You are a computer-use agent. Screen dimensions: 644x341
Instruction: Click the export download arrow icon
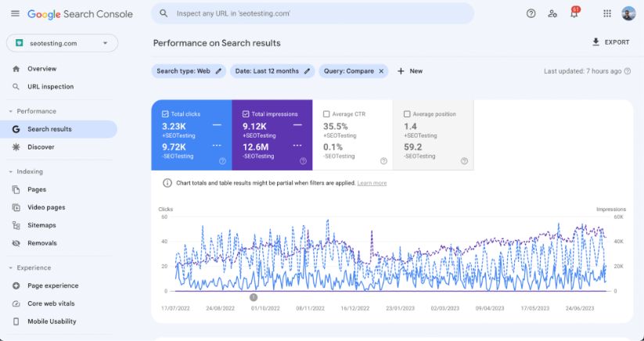(596, 42)
